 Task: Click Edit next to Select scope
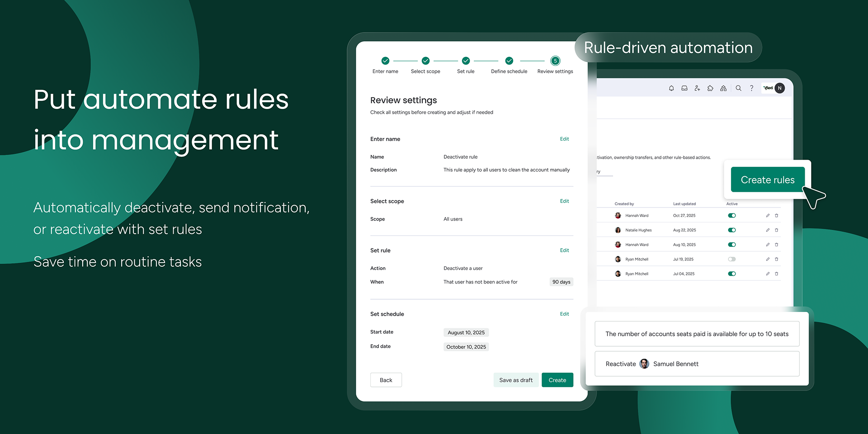[x=564, y=201]
